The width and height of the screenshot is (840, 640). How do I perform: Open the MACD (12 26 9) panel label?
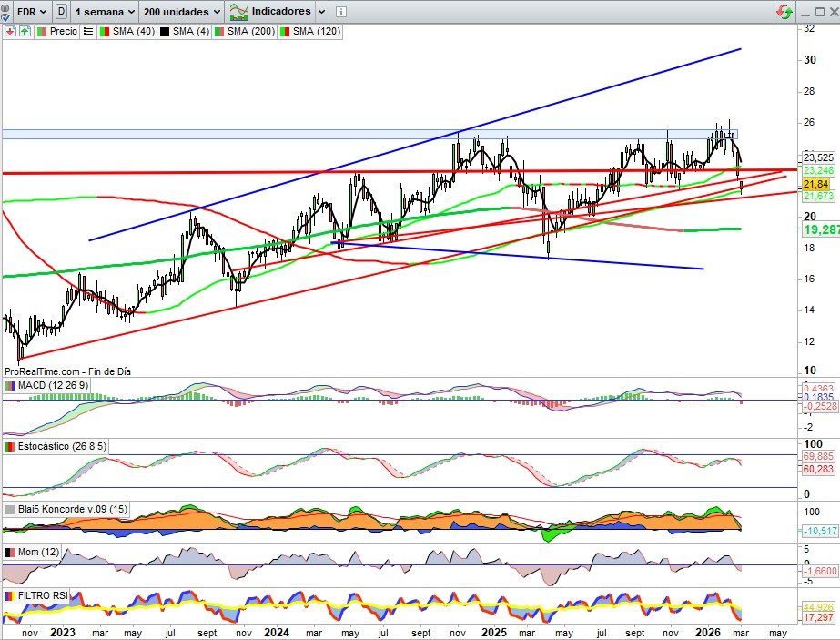tap(46, 385)
